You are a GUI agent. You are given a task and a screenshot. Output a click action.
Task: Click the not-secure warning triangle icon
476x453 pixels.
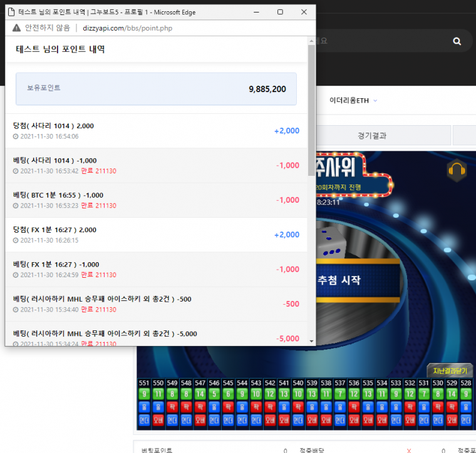[16, 28]
